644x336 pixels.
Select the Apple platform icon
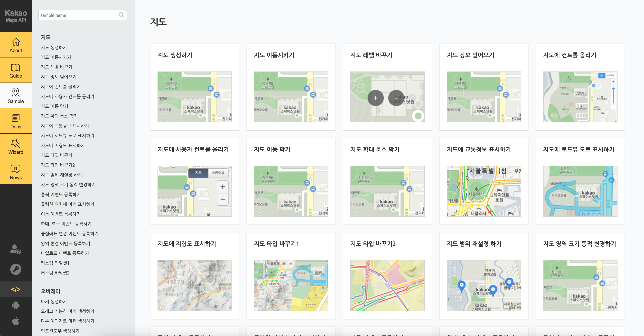coord(15,321)
